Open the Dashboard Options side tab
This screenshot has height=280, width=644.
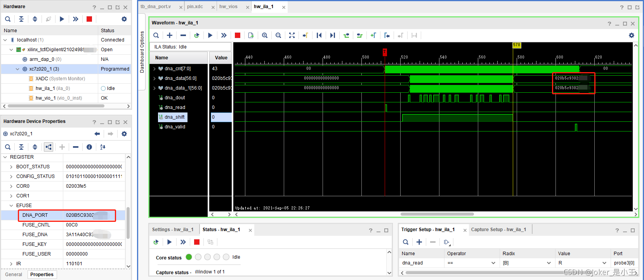142,52
